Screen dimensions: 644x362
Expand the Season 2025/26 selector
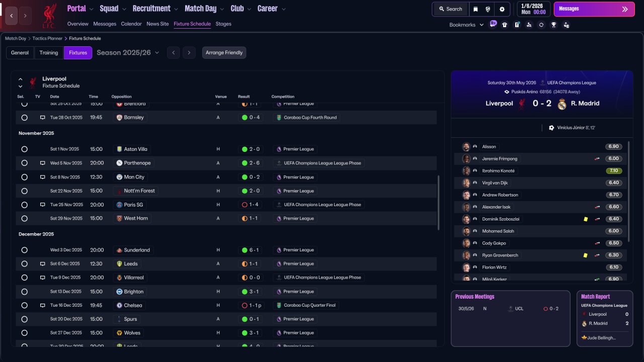click(x=128, y=53)
